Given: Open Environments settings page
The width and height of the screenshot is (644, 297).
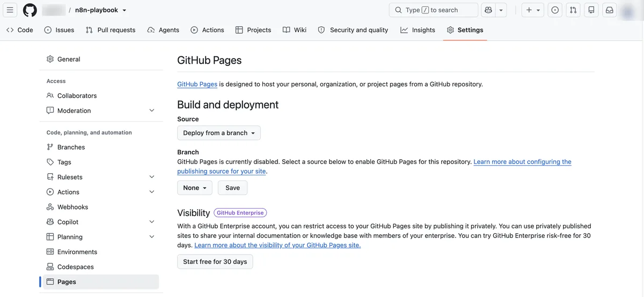Looking at the screenshot, I should tap(101, 252).
